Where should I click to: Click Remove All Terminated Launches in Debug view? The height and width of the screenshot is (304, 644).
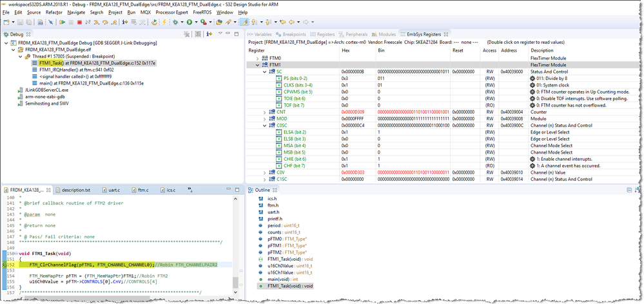point(186,34)
